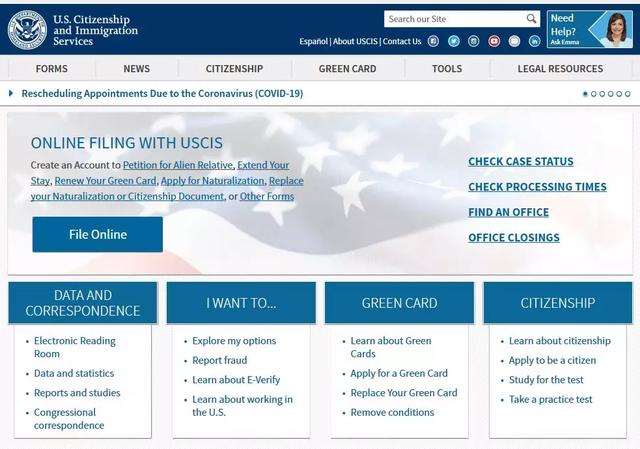Open the Check Case Status link
Viewport: 640px width, 449px height.
pos(520,162)
